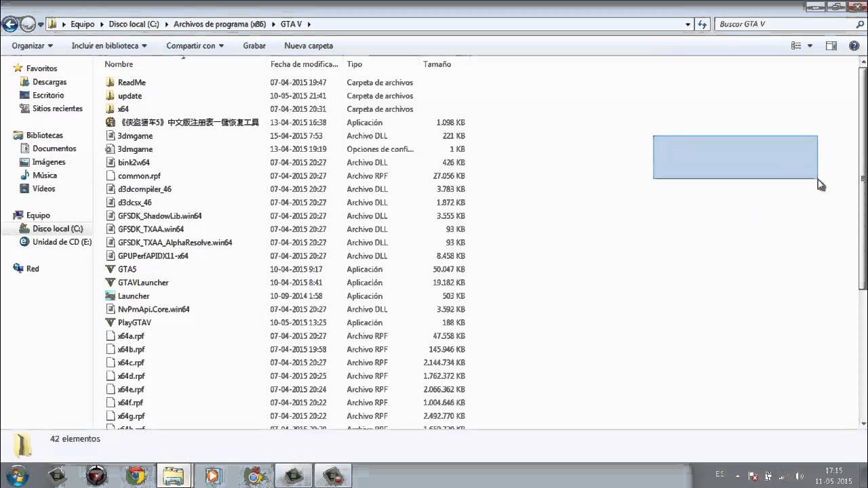This screenshot has width=868, height=488.
Task: Click Disco local (C:) breadcrumb
Action: pos(134,24)
